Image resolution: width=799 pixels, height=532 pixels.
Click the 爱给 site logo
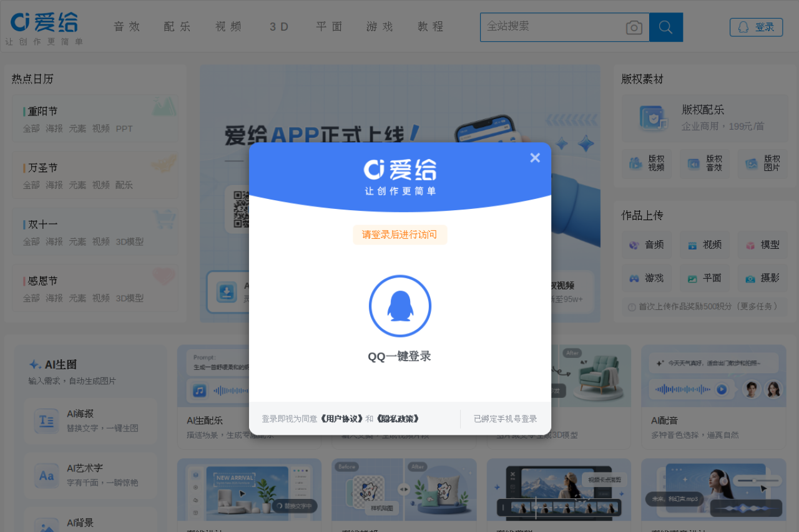pos(44,28)
